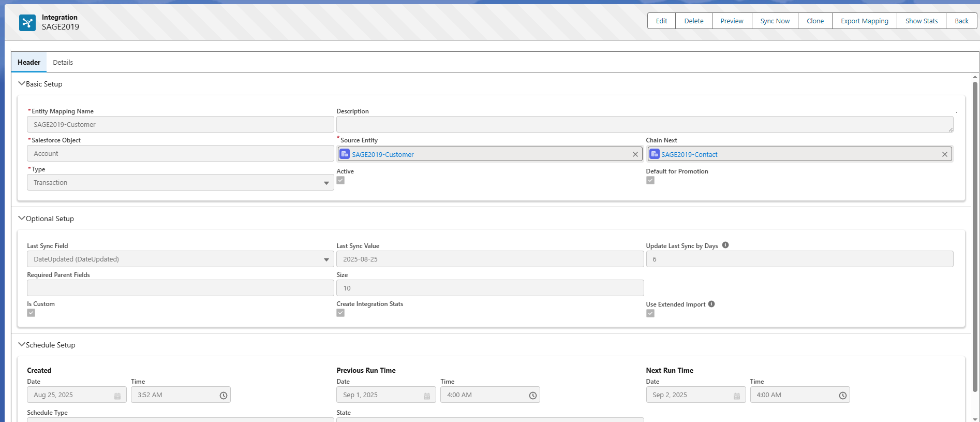This screenshot has width=980, height=422.
Task: Click the Update Last Sync by Days field
Action: point(799,259)
